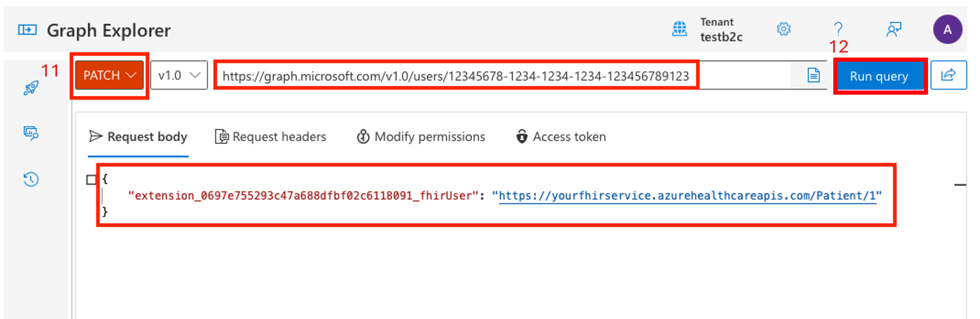Click the share query icon button

pos(948,75)
